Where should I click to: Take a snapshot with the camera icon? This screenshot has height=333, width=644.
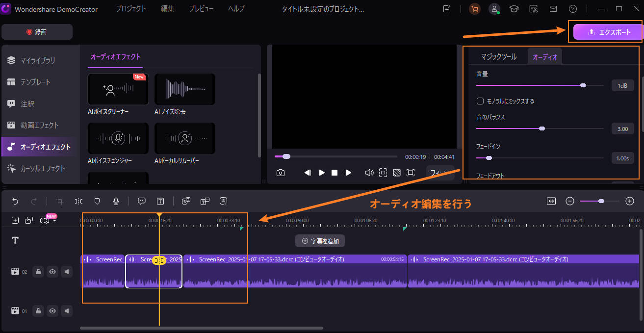click(x=280, y=173)
